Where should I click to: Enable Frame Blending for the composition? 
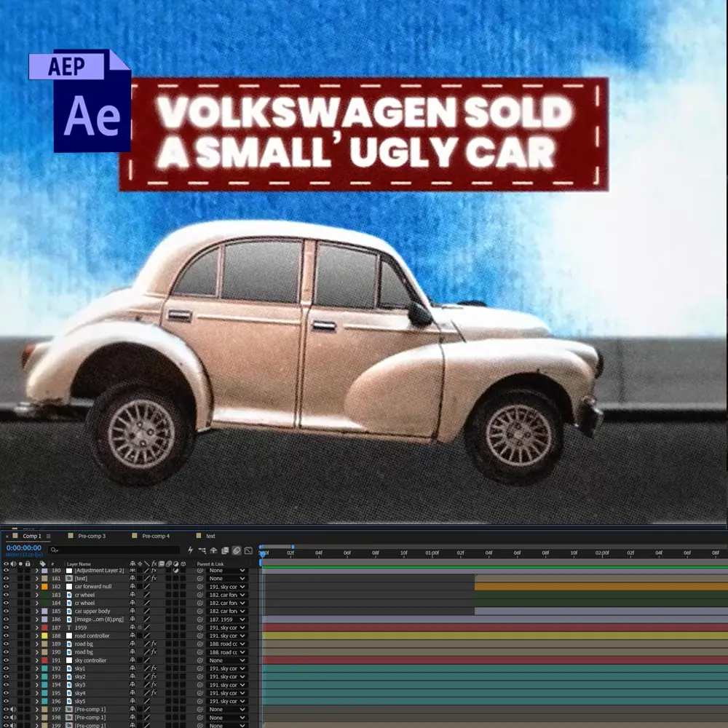coord(225,550)
